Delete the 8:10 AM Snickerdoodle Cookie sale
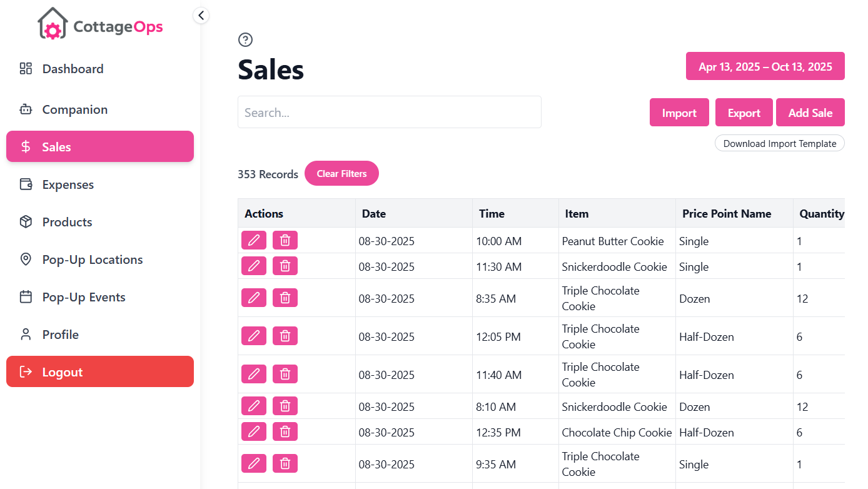This screenshot has width=868, height=489. click(285, 406)
